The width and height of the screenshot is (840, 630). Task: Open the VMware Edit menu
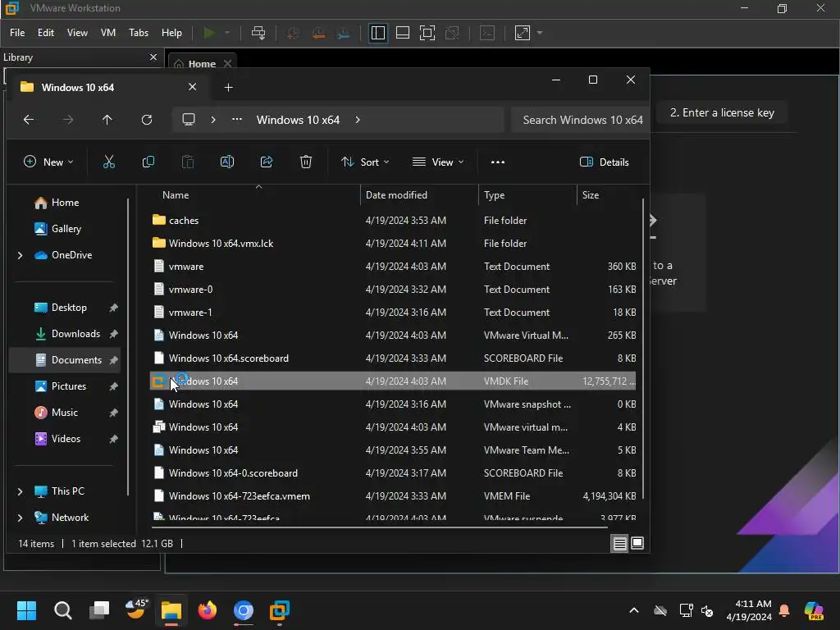click(46, 33)
